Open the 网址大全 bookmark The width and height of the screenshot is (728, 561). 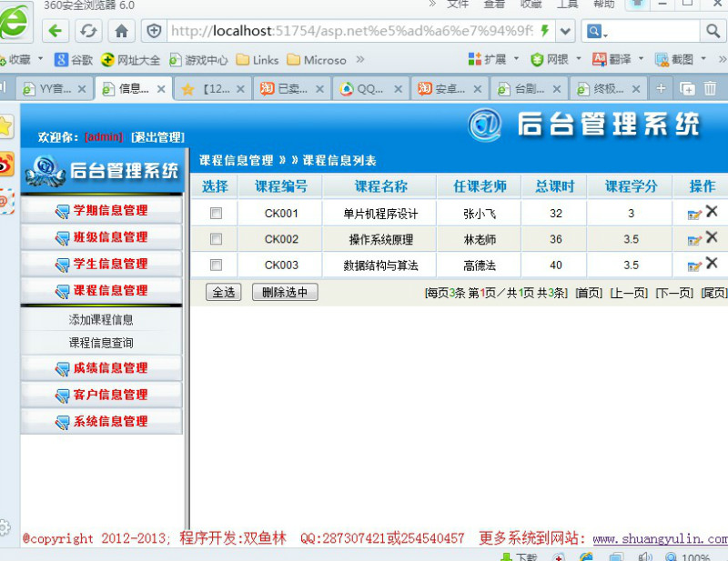coord(130,60)
